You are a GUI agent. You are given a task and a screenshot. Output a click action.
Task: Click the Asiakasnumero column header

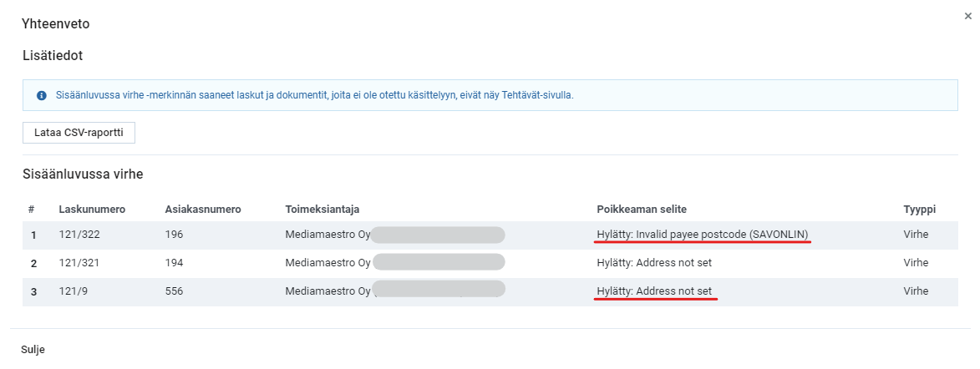pyautogui.click(x=203, y=208)
